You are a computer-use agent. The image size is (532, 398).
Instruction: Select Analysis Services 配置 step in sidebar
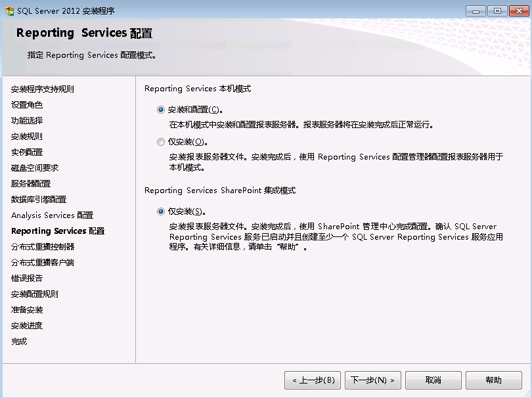tap(53, 215)
